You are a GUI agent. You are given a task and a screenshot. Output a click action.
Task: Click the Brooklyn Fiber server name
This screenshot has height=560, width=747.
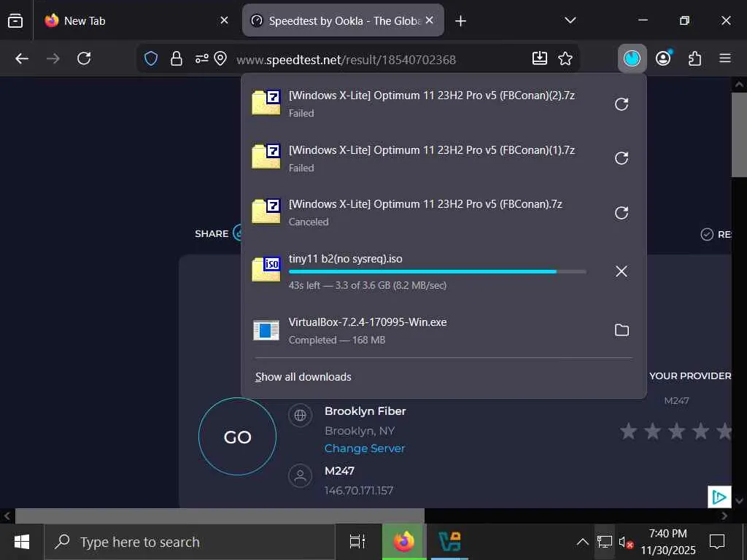[365, 411]
